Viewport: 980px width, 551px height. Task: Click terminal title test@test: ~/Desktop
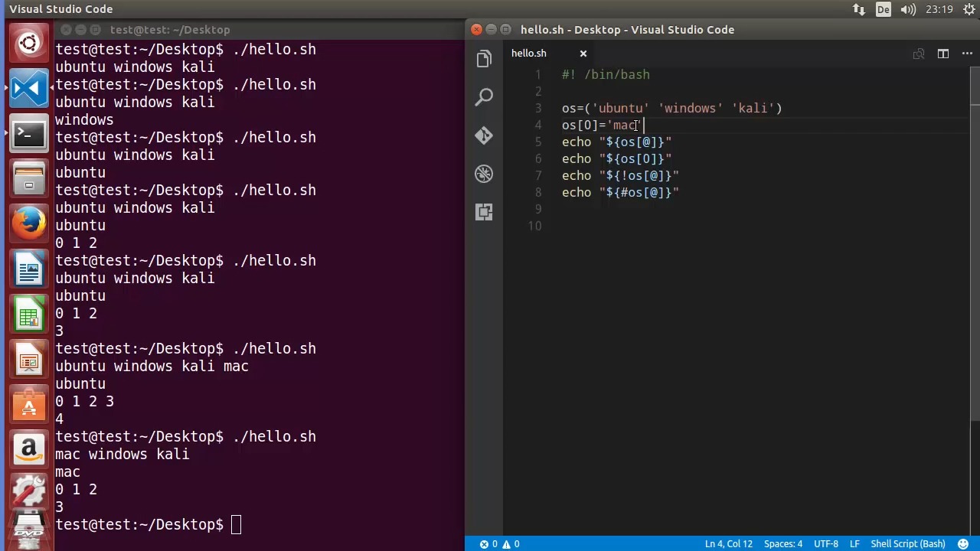(170, 30)
